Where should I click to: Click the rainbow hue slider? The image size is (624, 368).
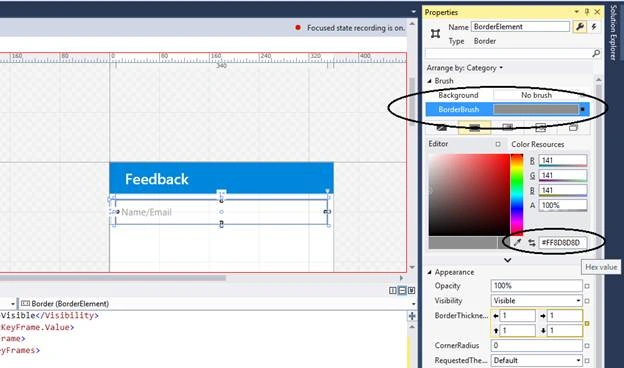[517, 195]
